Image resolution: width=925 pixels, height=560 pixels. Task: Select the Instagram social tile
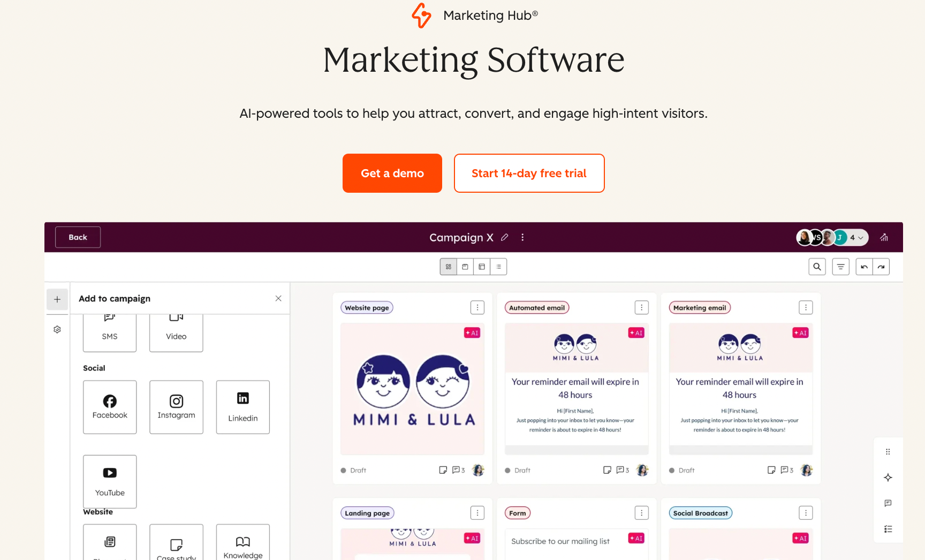[176, 407]
